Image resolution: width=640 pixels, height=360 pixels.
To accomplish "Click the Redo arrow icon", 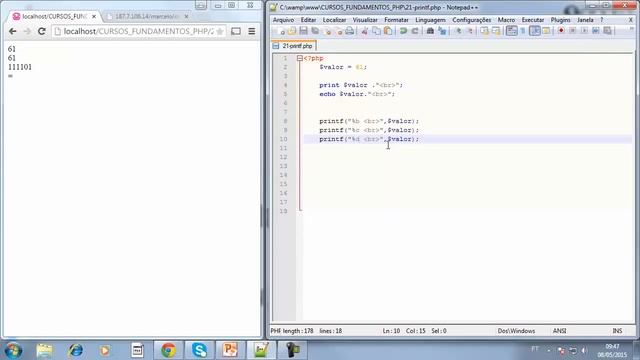I will point(415,31).
